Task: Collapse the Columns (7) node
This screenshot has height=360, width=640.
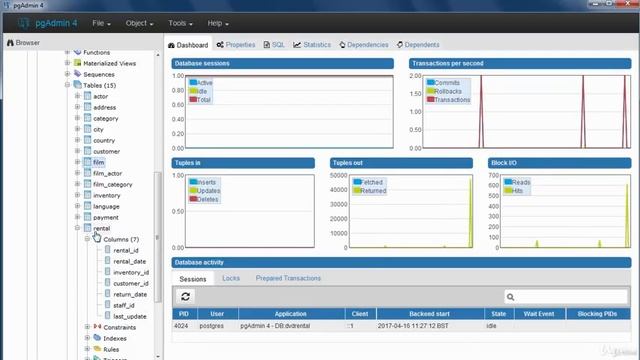Action: [87, 239]
